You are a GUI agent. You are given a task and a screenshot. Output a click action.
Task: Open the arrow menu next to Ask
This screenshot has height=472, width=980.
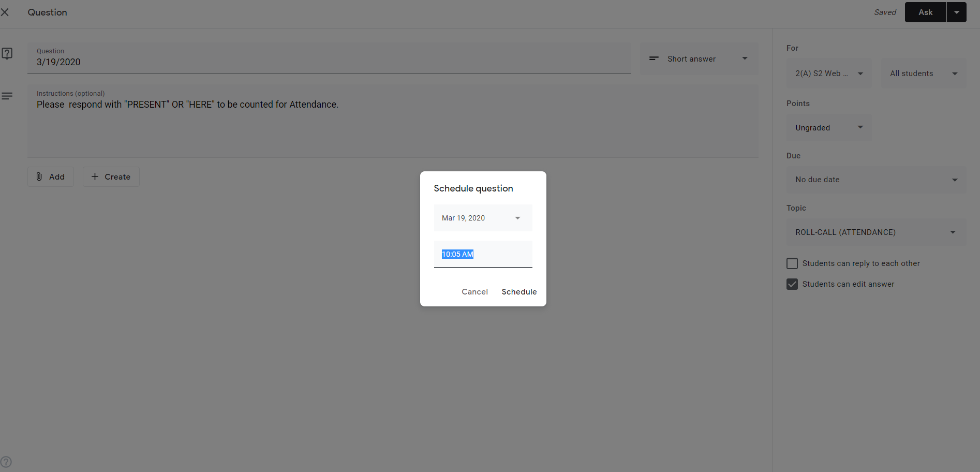(x=956, y=12)
